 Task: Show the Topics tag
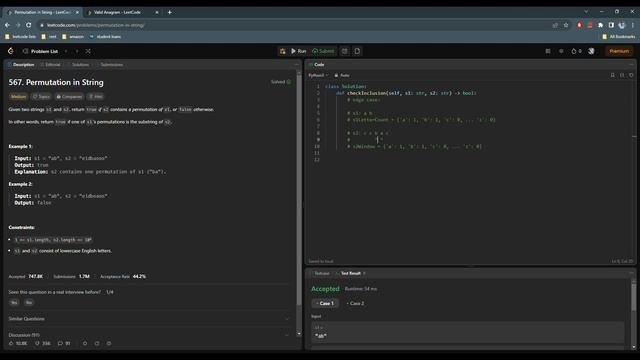coord(41,97)
